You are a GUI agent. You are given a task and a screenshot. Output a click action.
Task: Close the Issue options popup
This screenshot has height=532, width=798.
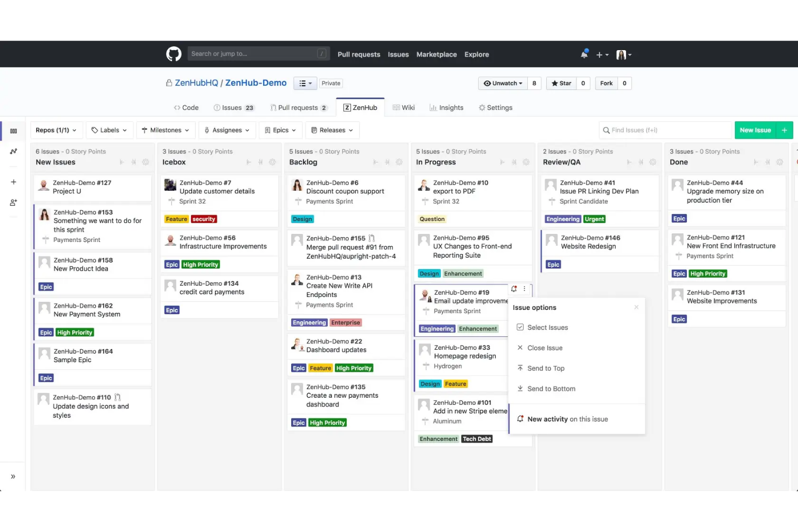(636, 307)
